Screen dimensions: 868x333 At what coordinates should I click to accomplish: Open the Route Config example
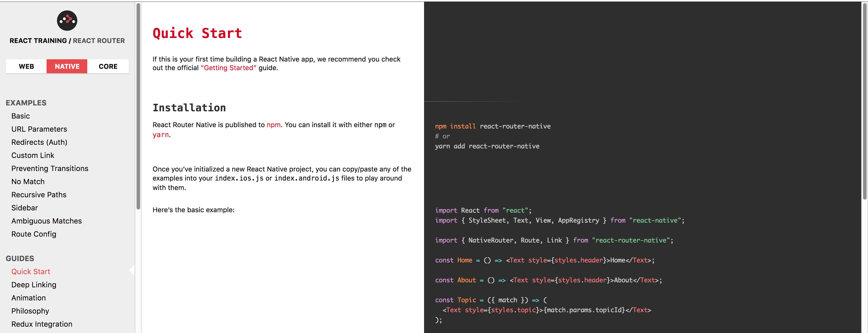(x=34, y=234)
